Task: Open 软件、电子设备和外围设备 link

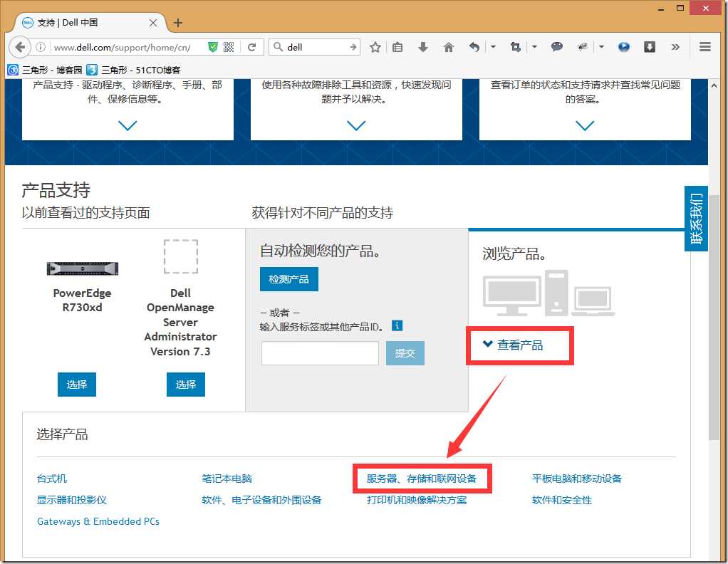Action: [x=261, y=500]
